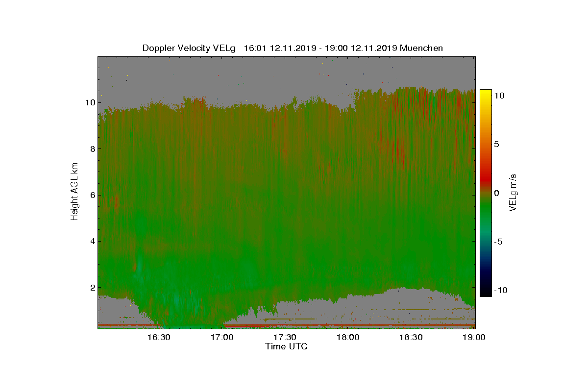The image size is (588, 392).
Task: Click the height tick label 2
Action: pos(92,287)
